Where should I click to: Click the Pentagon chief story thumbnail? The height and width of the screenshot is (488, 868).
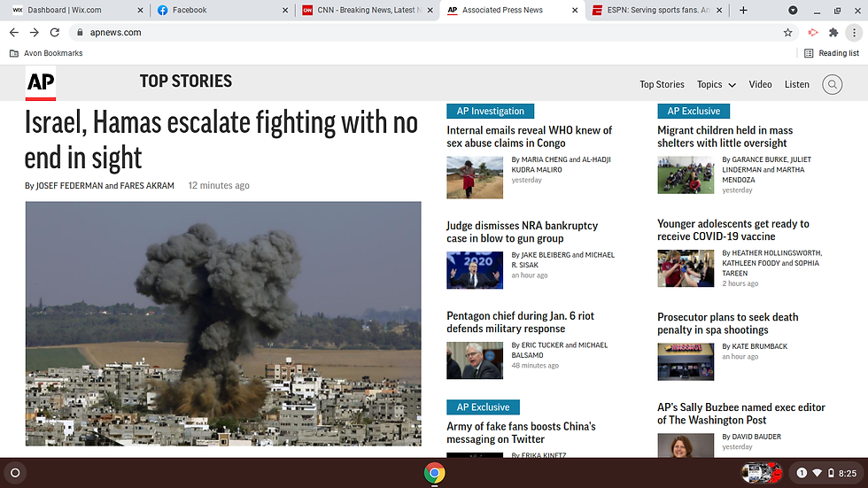[475, 360]
